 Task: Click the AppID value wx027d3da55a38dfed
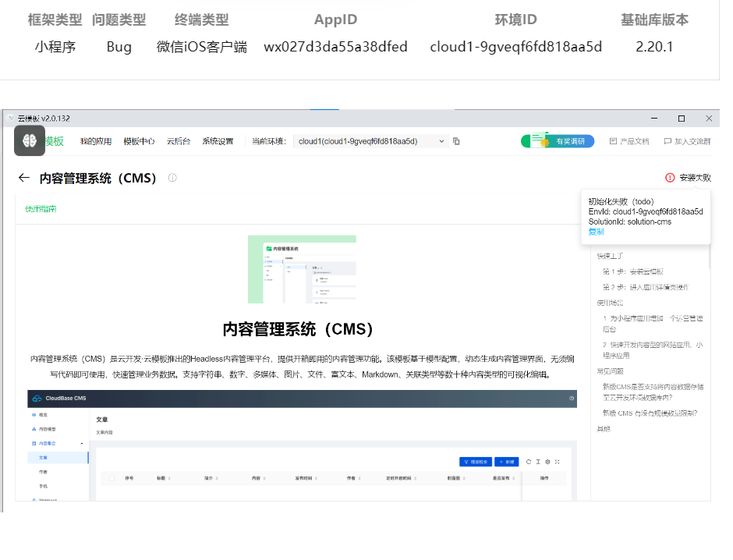[x=335, y=47]
